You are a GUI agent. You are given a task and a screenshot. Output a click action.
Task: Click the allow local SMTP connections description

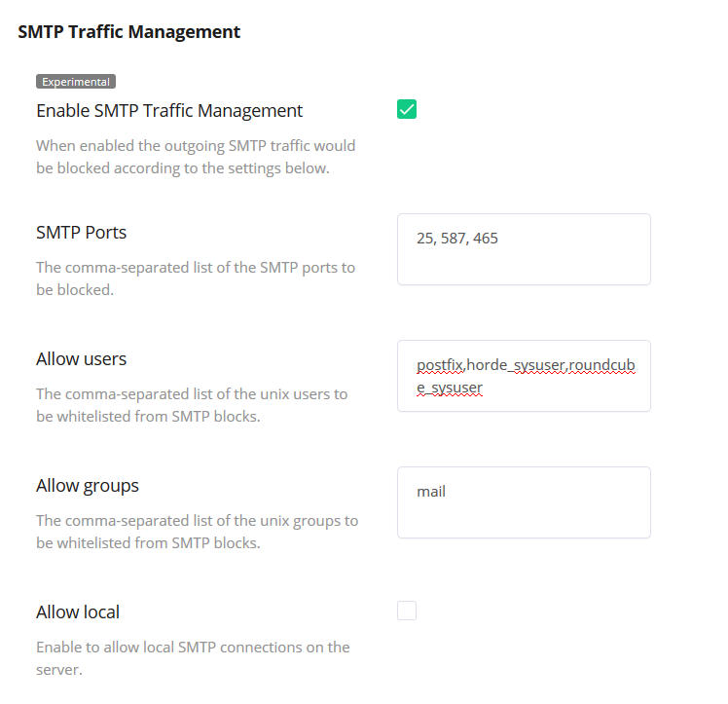(x=193, y=658)
